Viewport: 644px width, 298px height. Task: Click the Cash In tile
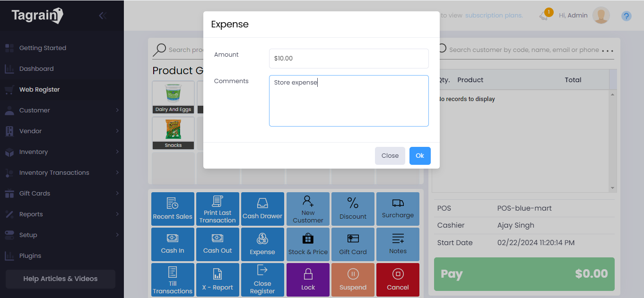pos(173,244)
